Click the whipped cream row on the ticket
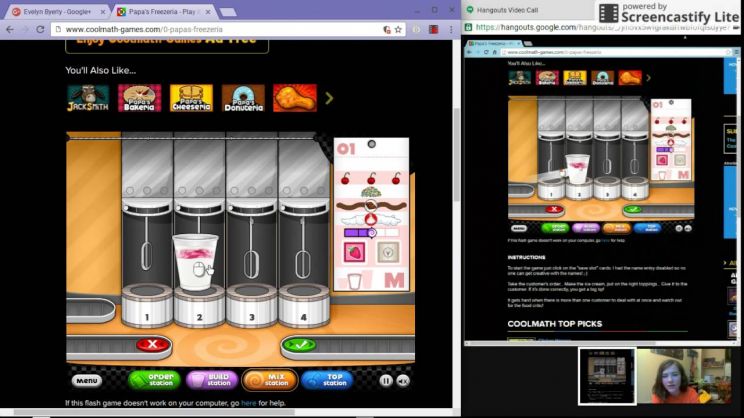 (371, 219)
